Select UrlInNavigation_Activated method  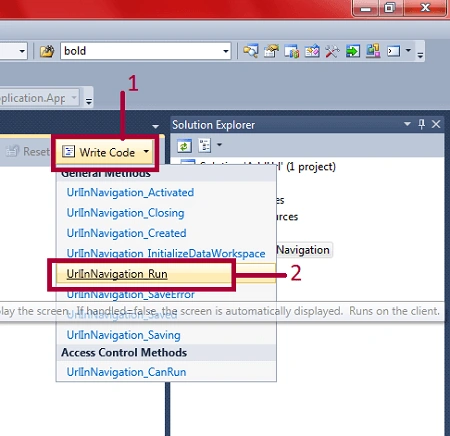pyautogui.click(x=130, y=192)
